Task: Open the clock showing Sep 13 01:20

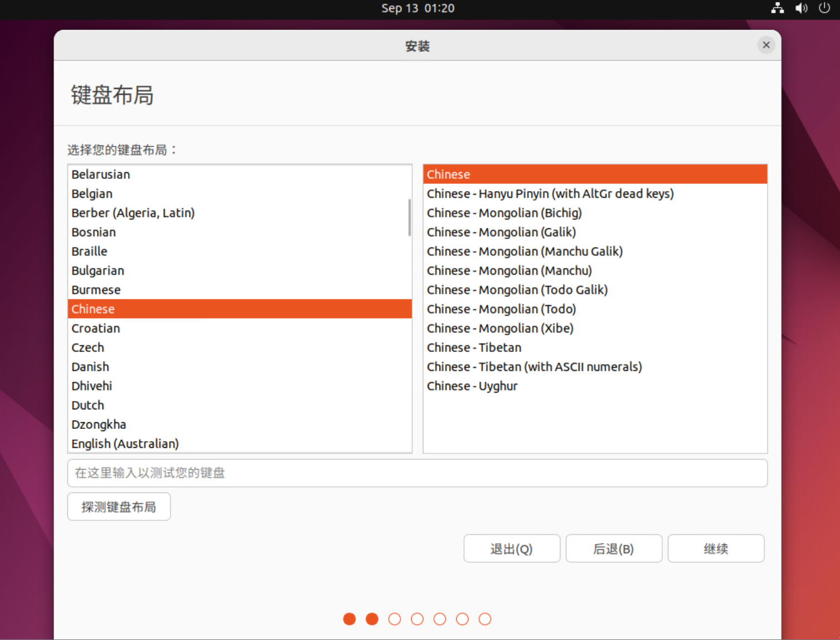Action: [x=418, y=8]
